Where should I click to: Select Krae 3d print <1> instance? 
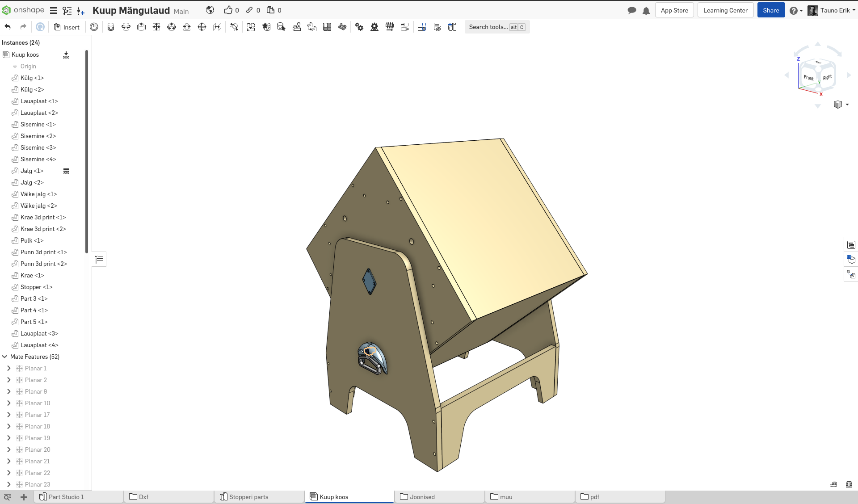[43, 217]
